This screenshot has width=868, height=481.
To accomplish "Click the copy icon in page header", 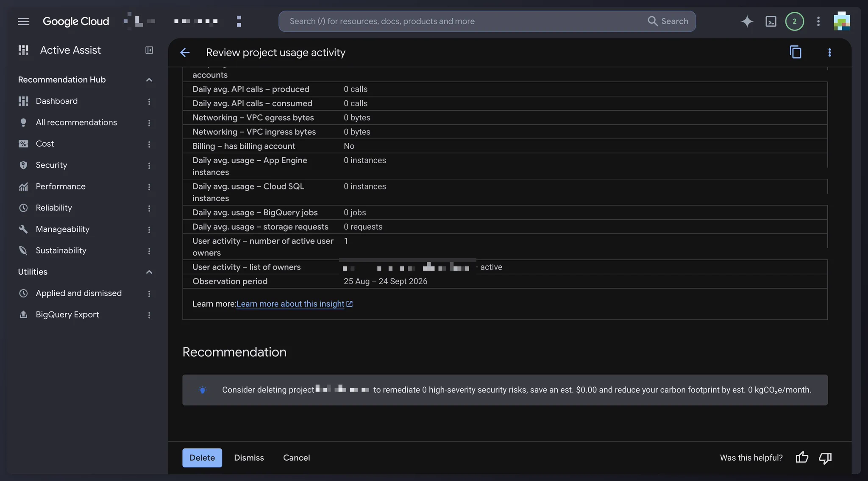I will pos(795,52).
